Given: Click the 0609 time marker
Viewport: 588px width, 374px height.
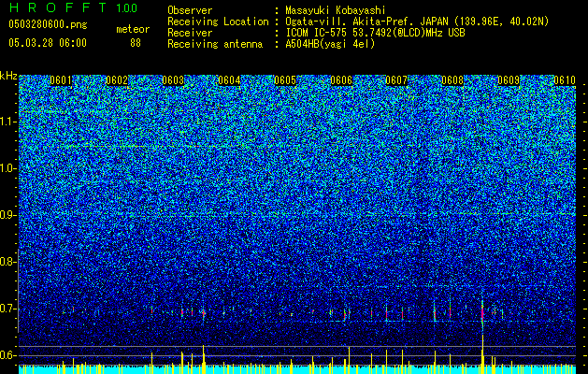Looking at the screenshot, I should (x=509, y=80).
